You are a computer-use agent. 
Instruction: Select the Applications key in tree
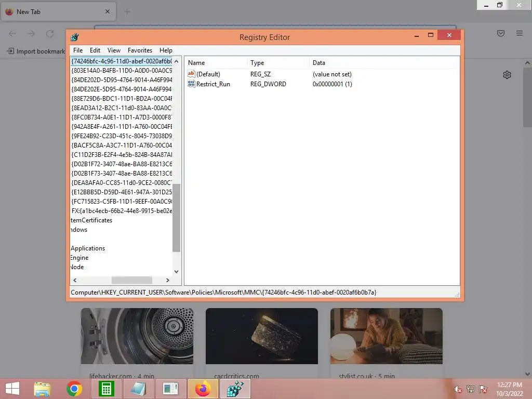click(x=88, y=248)
